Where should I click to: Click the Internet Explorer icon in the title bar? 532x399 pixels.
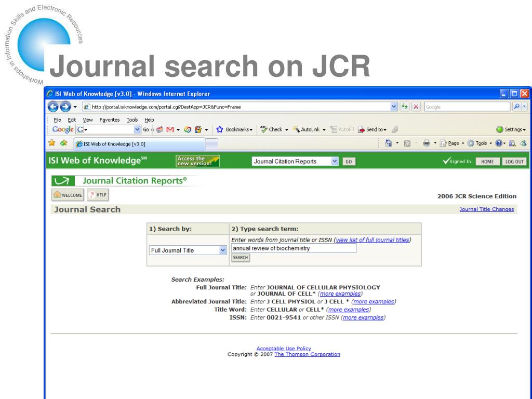point(50,94)
